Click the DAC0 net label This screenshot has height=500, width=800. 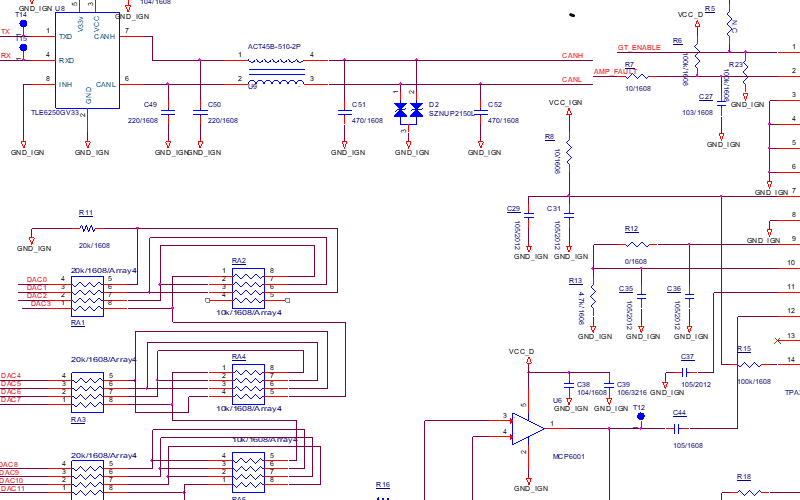coord(37,280)
